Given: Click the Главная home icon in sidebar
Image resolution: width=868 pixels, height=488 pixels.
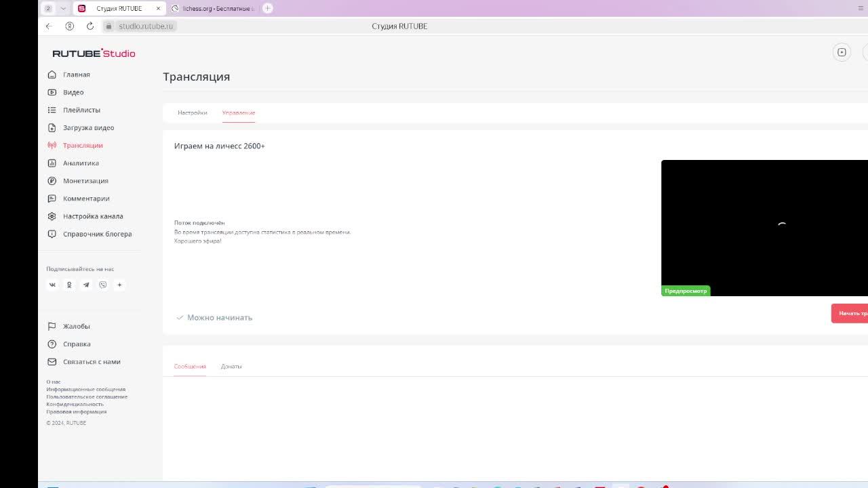Looking at the screenshot, I should 52,75.
